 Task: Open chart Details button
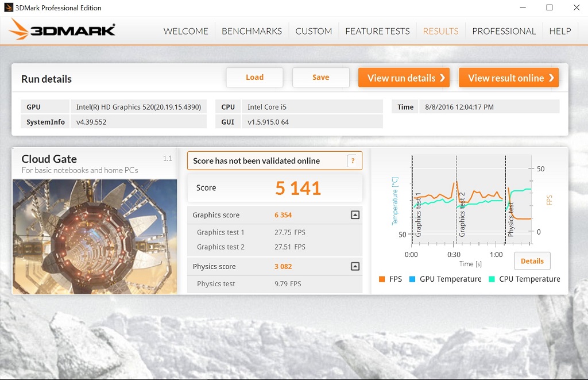click(532, 261)
